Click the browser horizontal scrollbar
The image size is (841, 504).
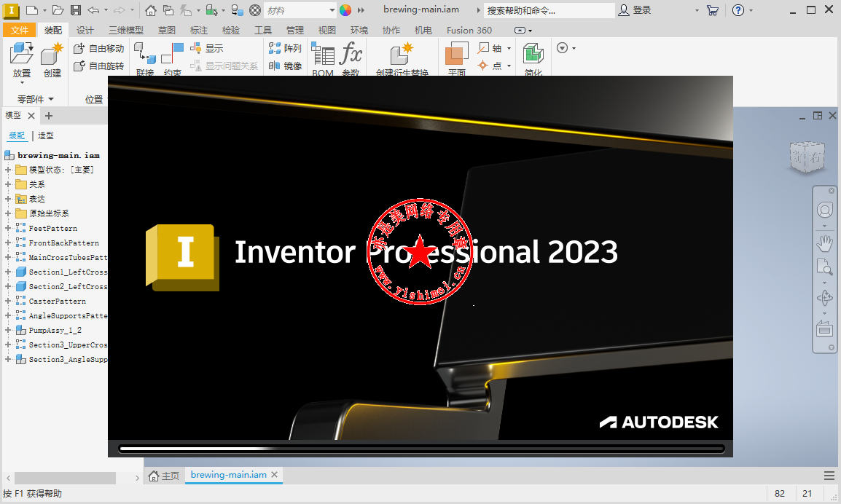tap(65, 477)
